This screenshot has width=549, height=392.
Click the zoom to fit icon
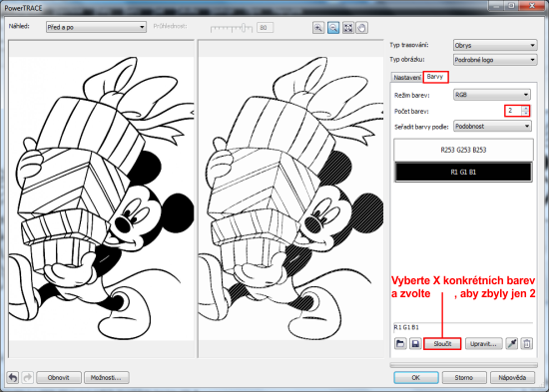[348, 28]
